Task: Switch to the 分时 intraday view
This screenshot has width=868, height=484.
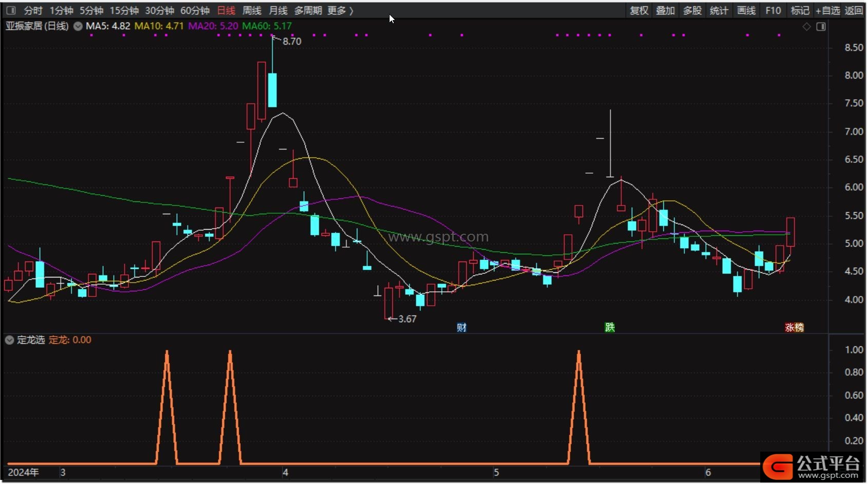Action: 33,10
